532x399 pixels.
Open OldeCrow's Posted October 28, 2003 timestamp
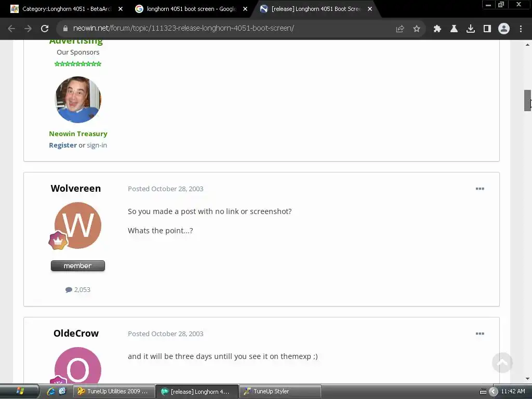point(166,334)
